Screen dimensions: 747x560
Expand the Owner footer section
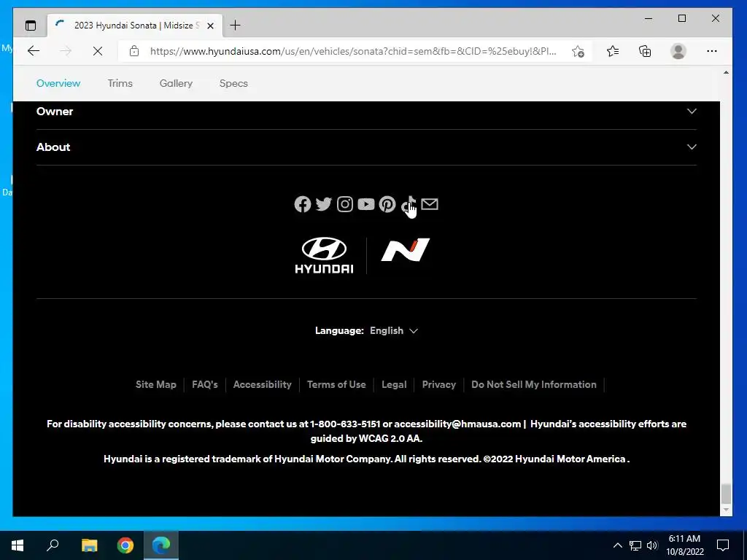(x=366, y=112)
